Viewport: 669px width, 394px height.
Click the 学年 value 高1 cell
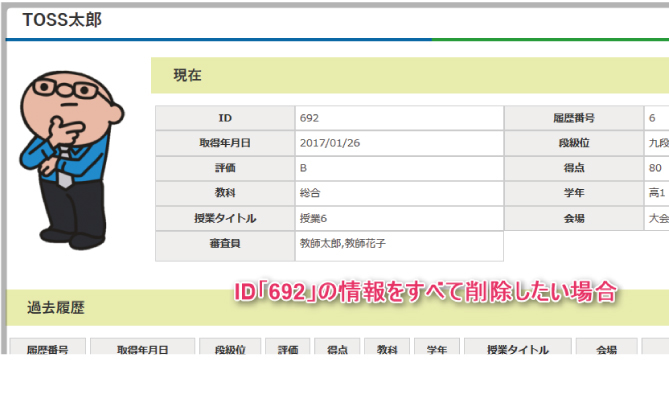pos(656,193)
